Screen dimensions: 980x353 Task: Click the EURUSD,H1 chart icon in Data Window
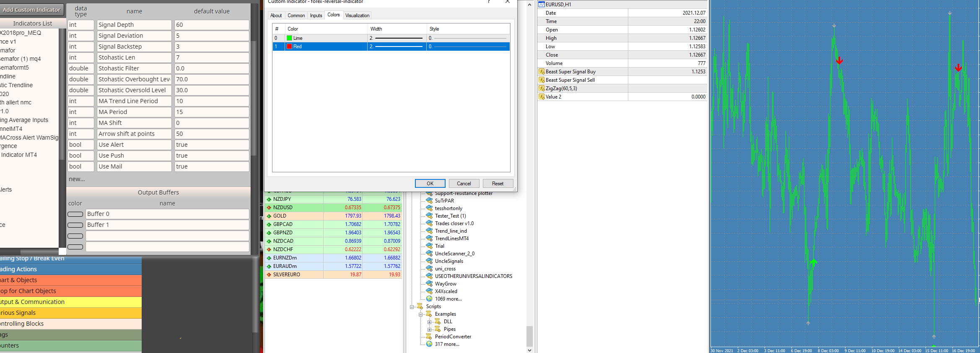pyautogui.click(x=542, y=5)
